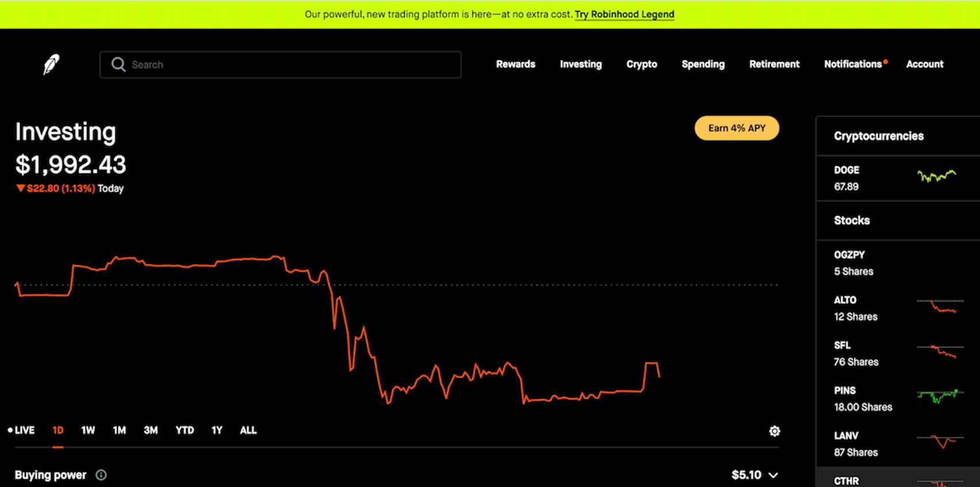The width and height of the screenshot is (980, 487).
Task: Open the Rewards menu item
Action: click(x=515, y=64)
